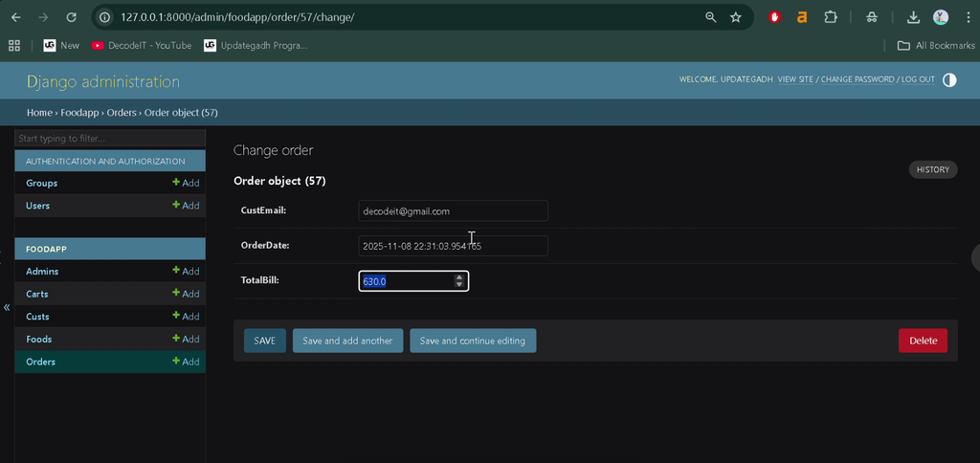Focus the 'Start typing to filter' sidebar box
The image size is (980, 463).
click(x=110, y=138)
